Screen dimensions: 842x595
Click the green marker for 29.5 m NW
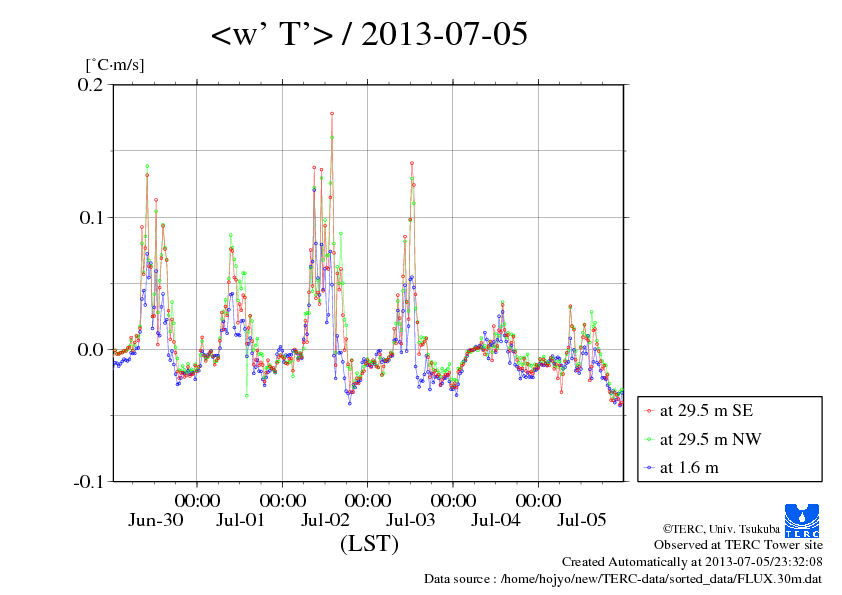coord(649,439)
